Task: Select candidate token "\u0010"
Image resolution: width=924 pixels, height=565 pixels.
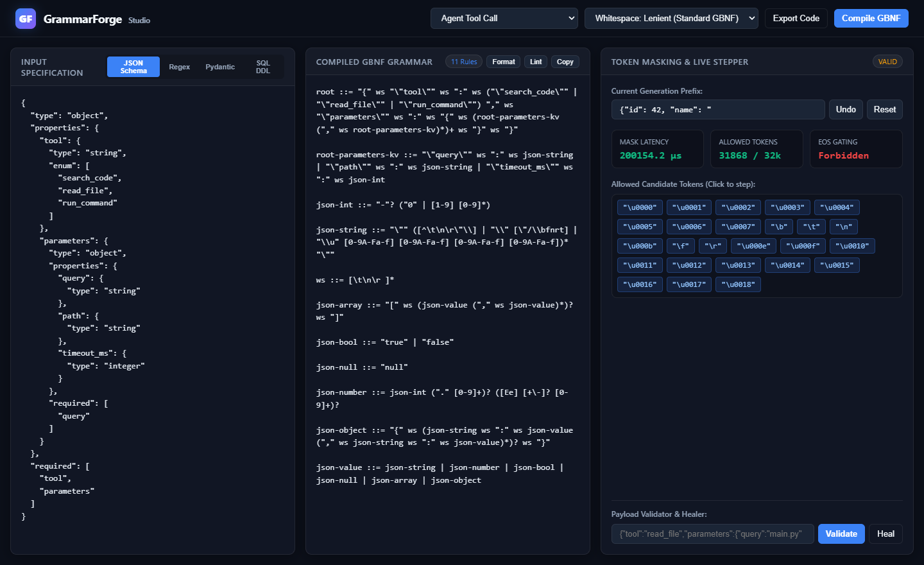Action: [852, 246]
